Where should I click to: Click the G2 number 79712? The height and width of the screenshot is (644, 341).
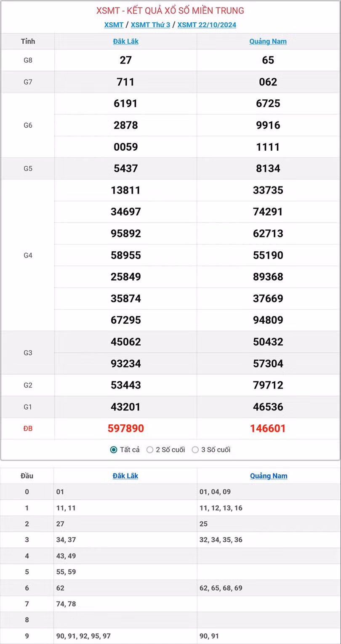tap(268, 385)
